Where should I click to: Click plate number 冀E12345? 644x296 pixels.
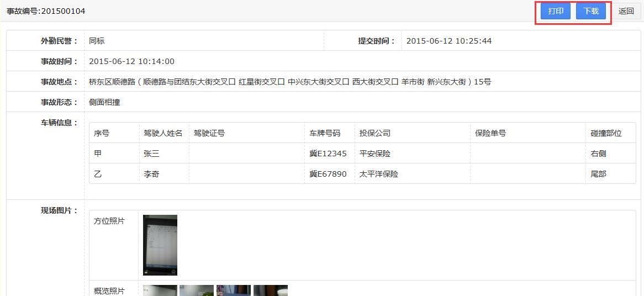[328, 154]
